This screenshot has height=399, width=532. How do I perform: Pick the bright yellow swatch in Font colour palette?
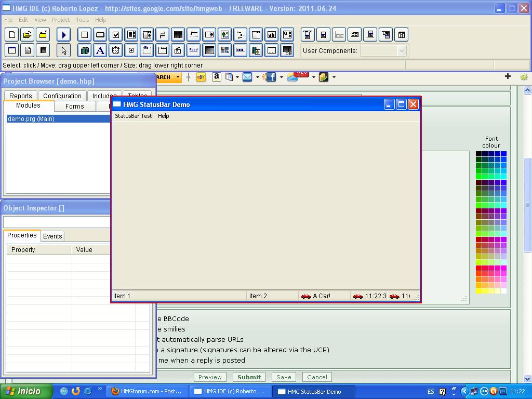[478, 291]
